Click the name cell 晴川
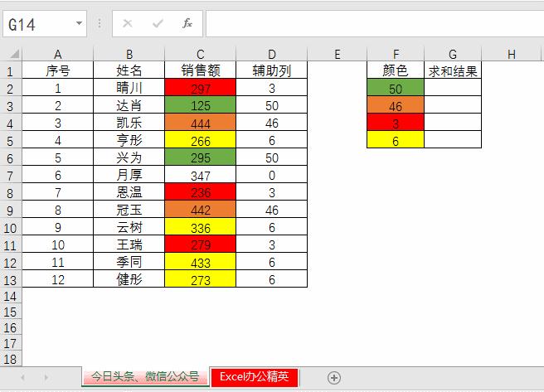The image size is (544, 392). pyautogui.click(x=129, y=88)
